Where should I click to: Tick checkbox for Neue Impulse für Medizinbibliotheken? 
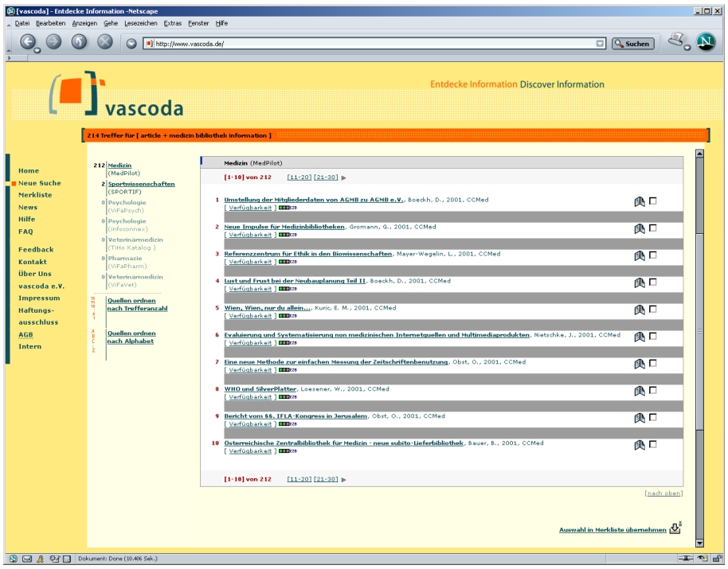coord(653,228)
